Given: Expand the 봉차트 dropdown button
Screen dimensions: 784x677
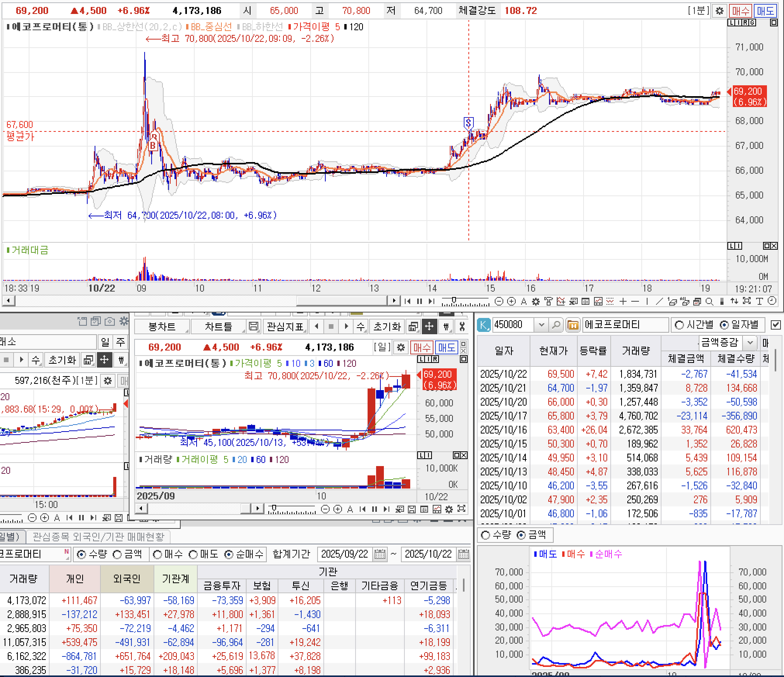Looking at the screenshot, I should [162, 326].
